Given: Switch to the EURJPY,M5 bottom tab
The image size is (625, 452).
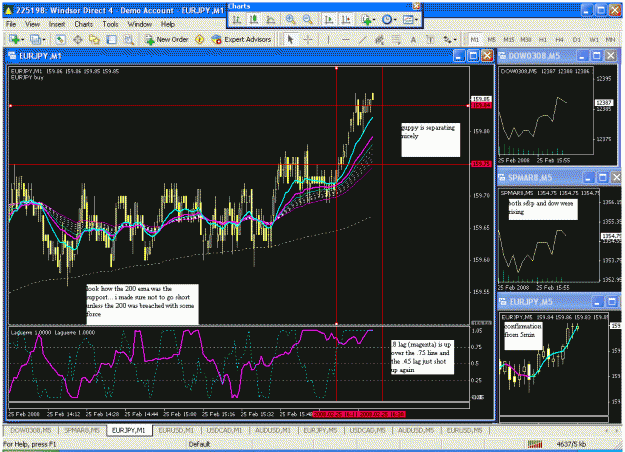Looking at the screenshot, I should (x=320, y=430).
